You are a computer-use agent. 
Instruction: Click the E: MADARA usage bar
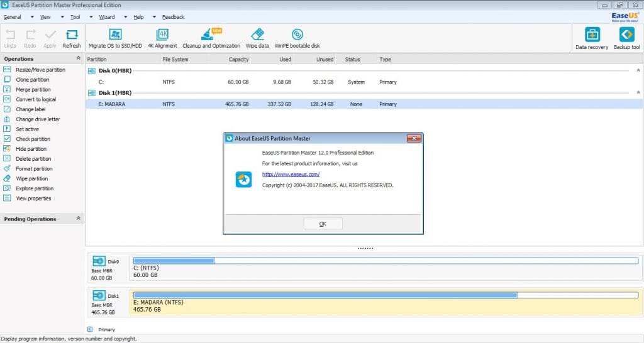click(x=386, y=295)
